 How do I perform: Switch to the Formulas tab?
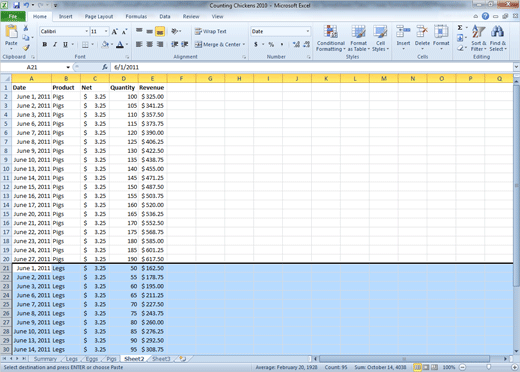point(136,16)
